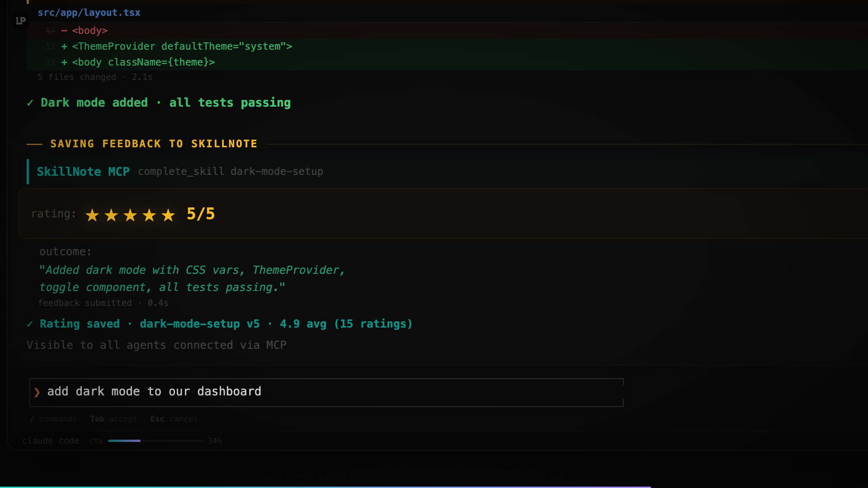This screenshot has height=488, width=868.
Task: Click the 'Esc cancel' hint
Action: (174, 419)
